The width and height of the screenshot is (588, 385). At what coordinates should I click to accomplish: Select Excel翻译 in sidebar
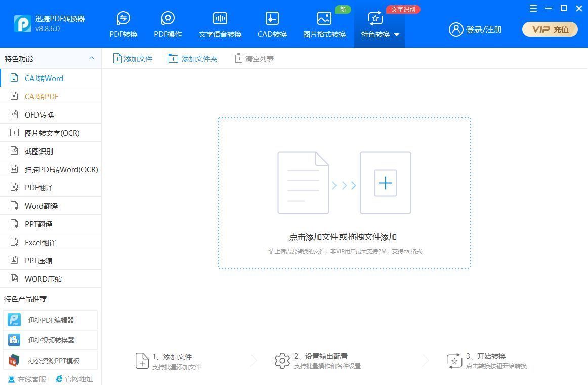click(51, 243)
